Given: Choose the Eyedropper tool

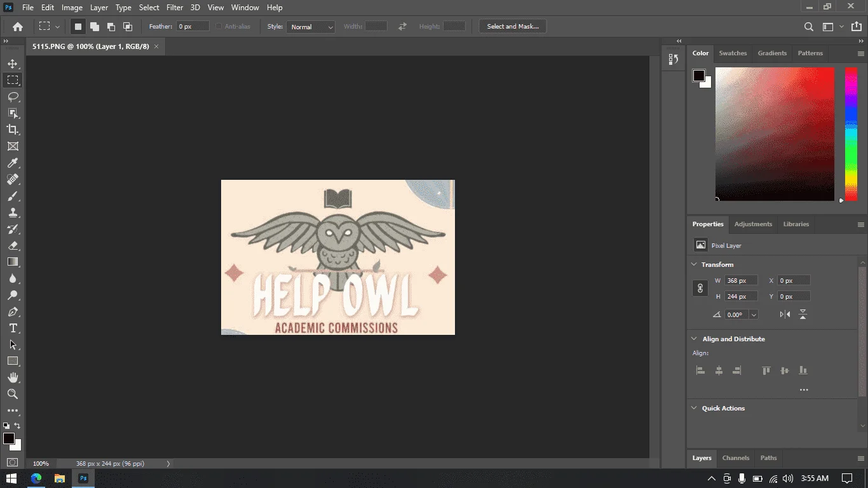Looking at the screenshot, I should tap(13, 163).
